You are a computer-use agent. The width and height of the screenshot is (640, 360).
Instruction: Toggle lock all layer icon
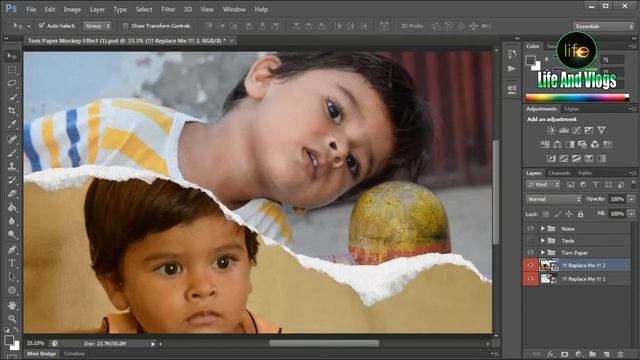pyautogui.click(x=580, y=214)
